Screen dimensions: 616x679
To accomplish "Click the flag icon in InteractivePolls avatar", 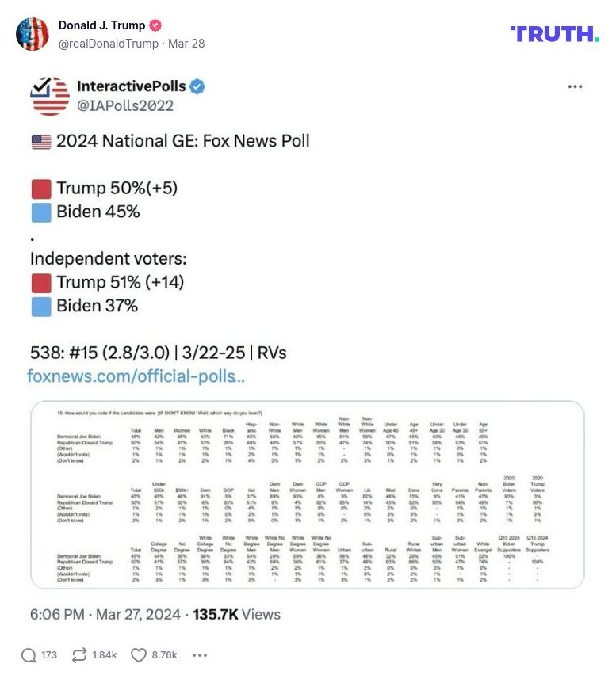I will tap(48, 96).
